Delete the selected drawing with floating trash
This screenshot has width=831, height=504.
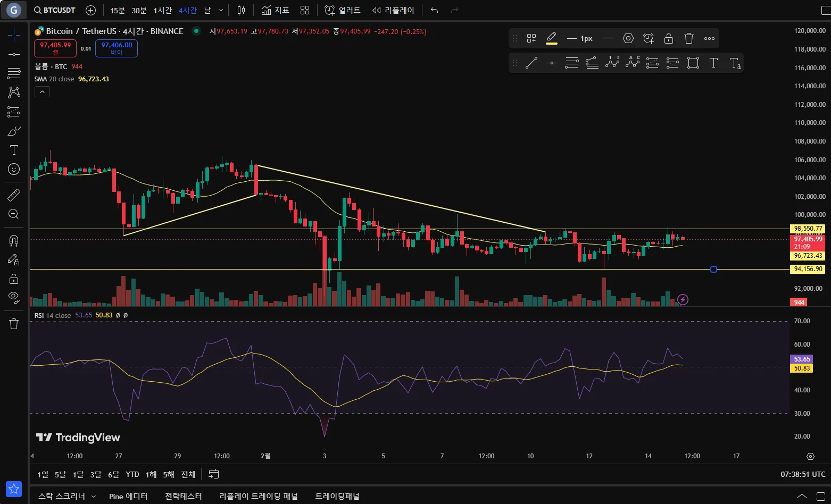[689, 38]
